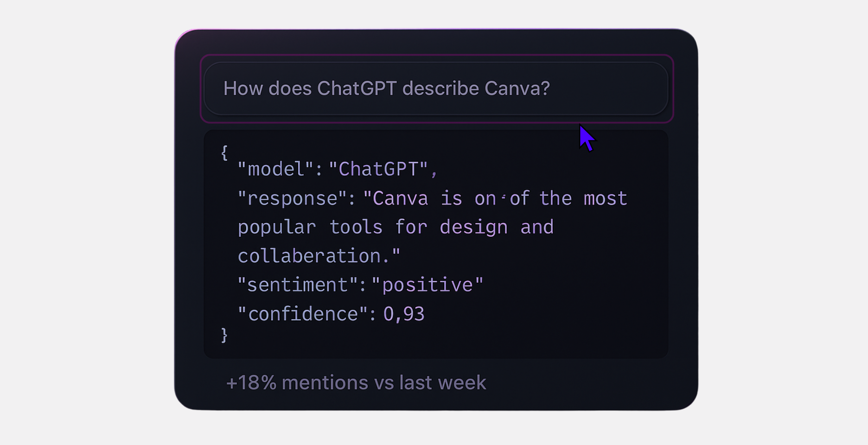Viewport: 868px width, 445px height.
Task: Select the "sentiment" key in the JSON
Action: [297, 285]
